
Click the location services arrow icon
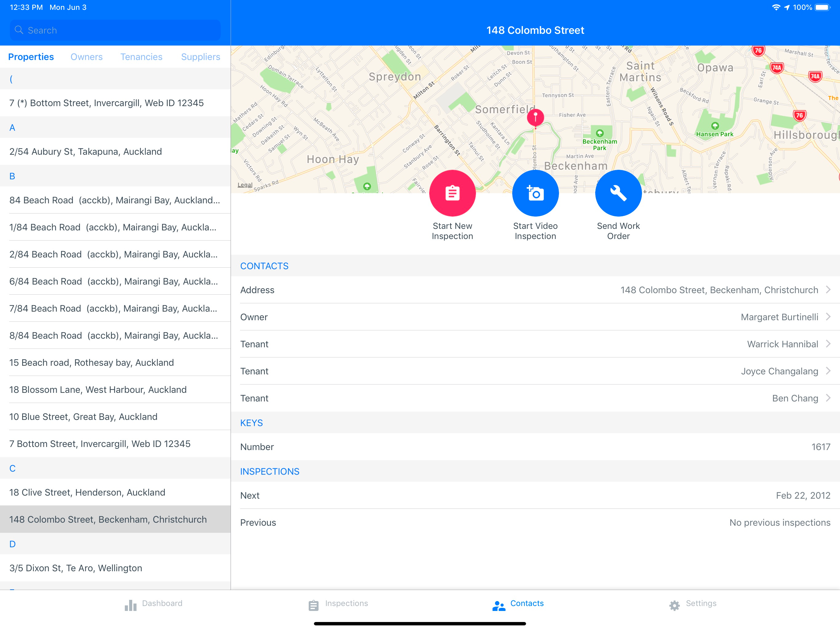pos(787,7)
